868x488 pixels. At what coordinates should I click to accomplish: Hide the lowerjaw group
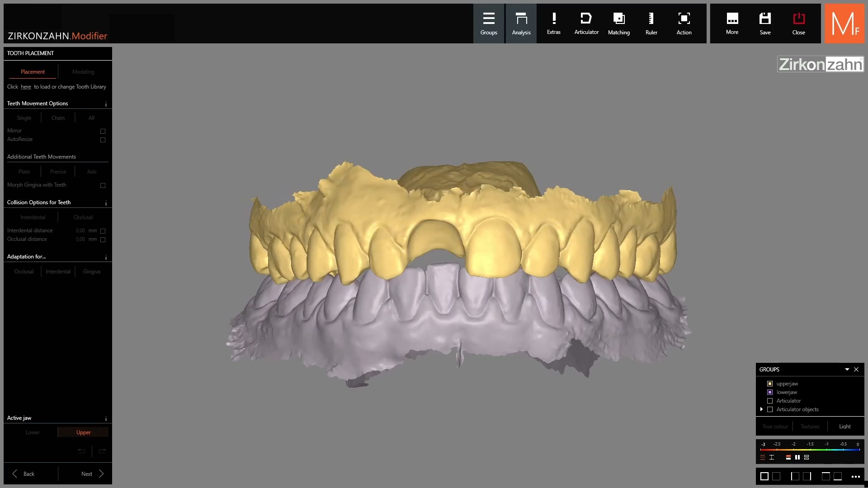[x=770, y=392]
